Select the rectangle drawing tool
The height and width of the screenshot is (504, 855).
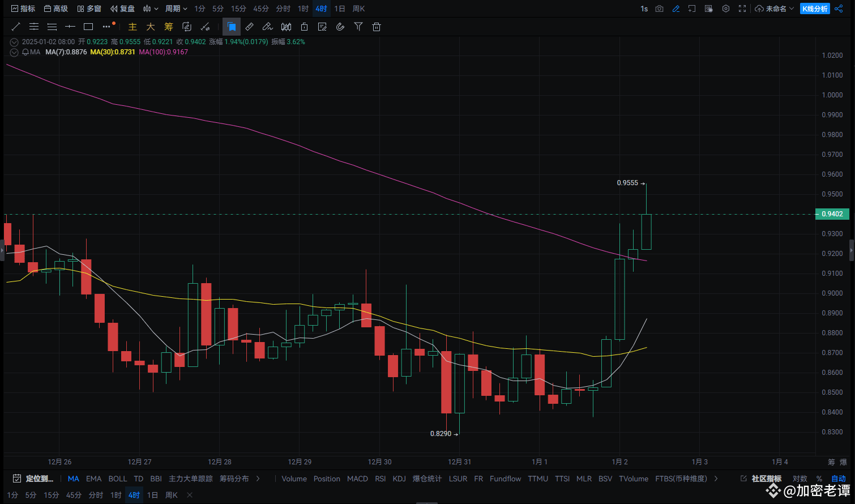[88, 27]
